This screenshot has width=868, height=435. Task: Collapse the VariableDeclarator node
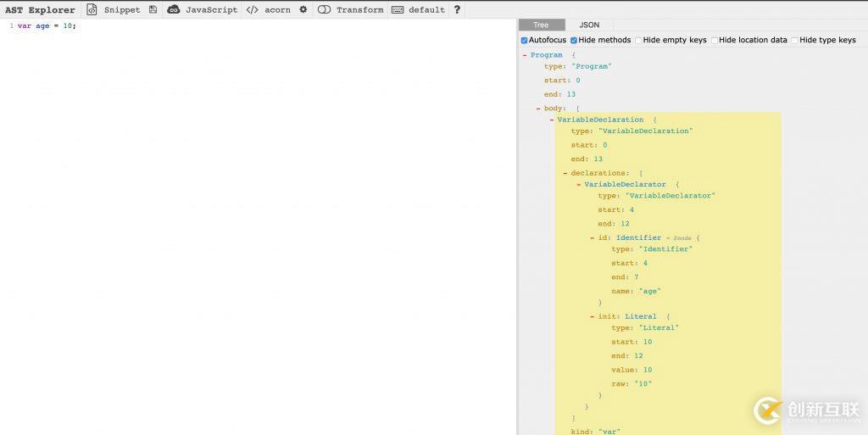coord(579,185)
